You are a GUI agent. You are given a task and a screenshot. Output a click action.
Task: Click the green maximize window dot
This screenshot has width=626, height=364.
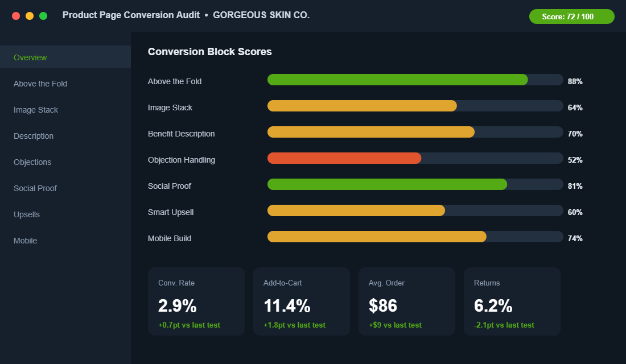tap(43, 16)
